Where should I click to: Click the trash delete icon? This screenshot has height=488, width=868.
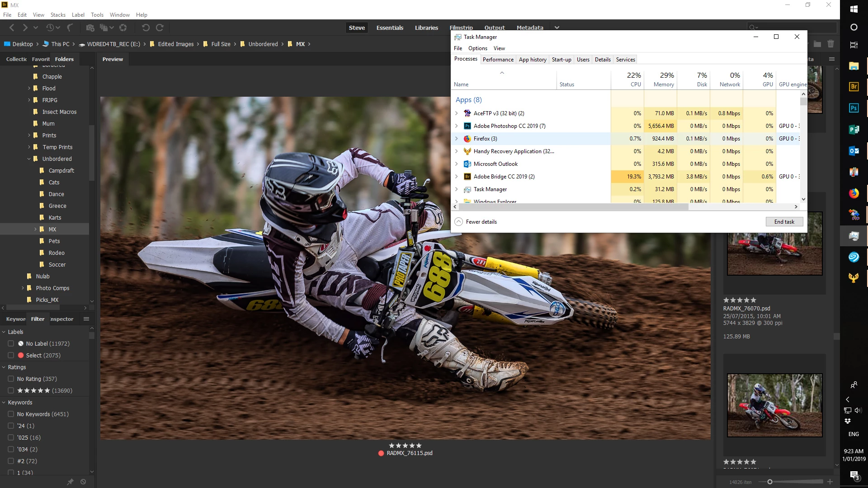(830, 44)
